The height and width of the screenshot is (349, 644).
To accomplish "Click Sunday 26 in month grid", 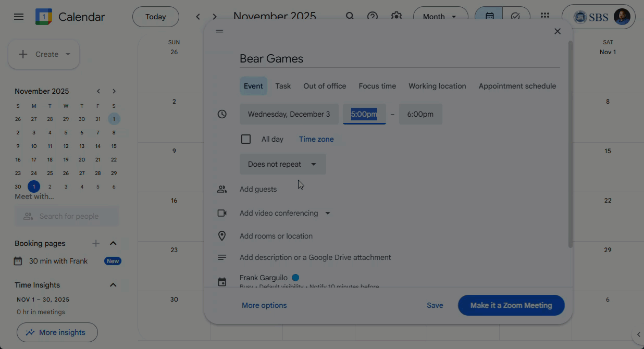I will [x=174, y=52].
